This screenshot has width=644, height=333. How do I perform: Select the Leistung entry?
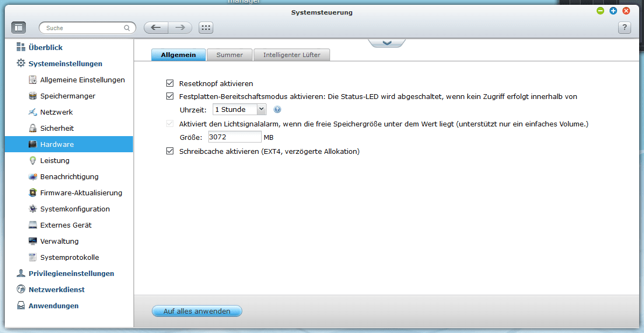pos(55,160)
